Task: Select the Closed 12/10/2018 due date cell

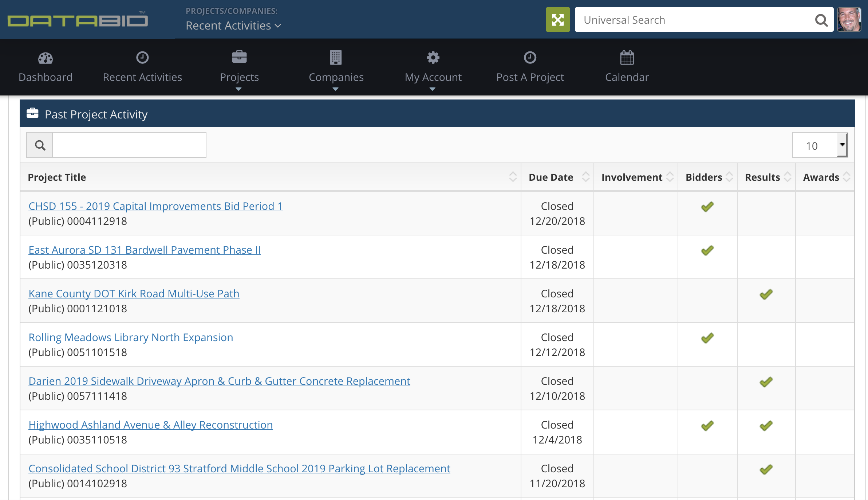Action: tap(557, 388)
